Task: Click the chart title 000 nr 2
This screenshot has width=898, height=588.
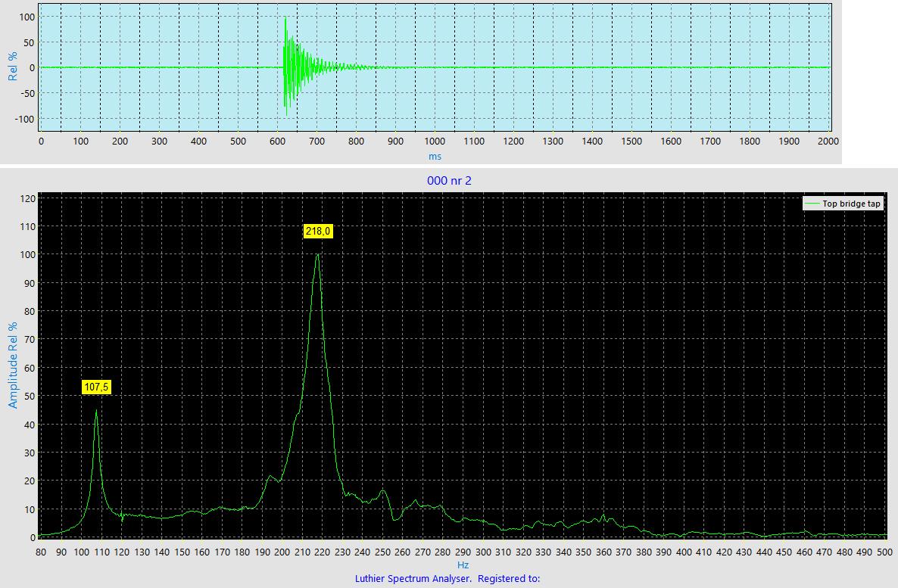Action: (x=449, y=181)
